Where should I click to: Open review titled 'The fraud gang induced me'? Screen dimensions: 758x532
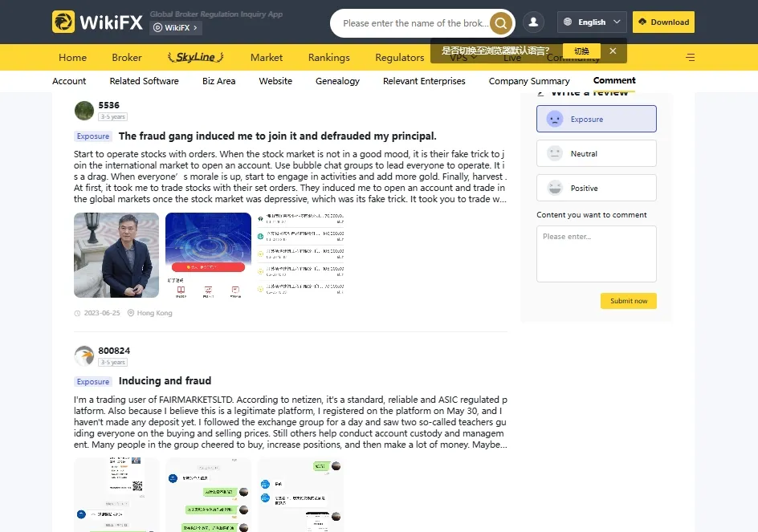click(x=278, y=136)
